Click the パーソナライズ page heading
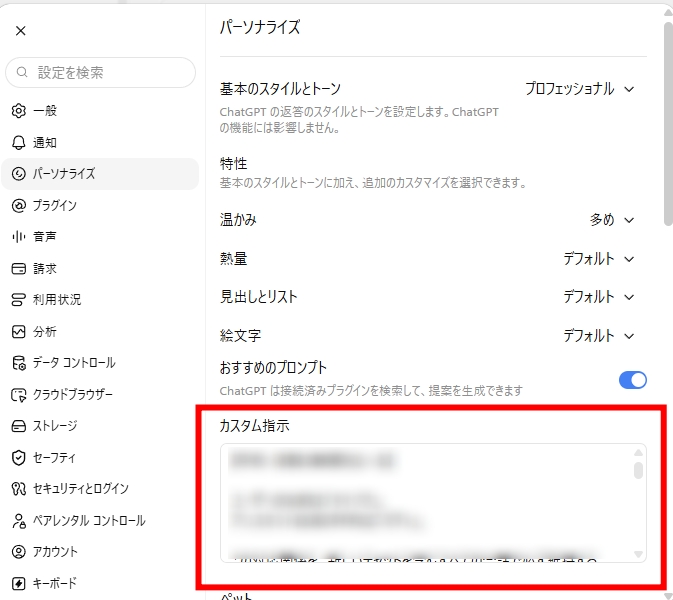Viewport: 673px width, 600px height. tap(260, 27)
